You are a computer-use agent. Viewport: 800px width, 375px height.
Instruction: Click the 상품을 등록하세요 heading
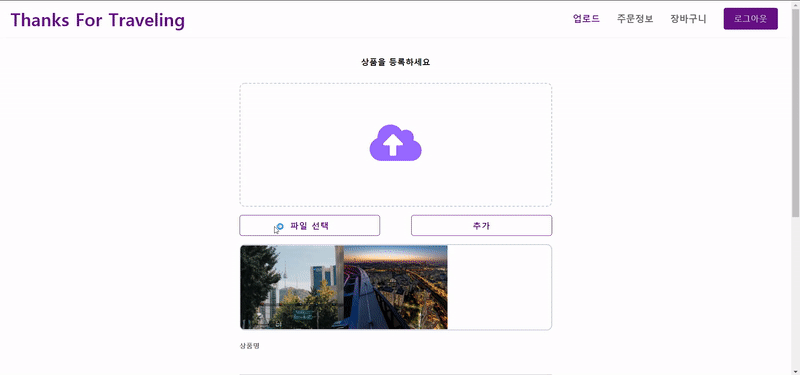[395, 62]
